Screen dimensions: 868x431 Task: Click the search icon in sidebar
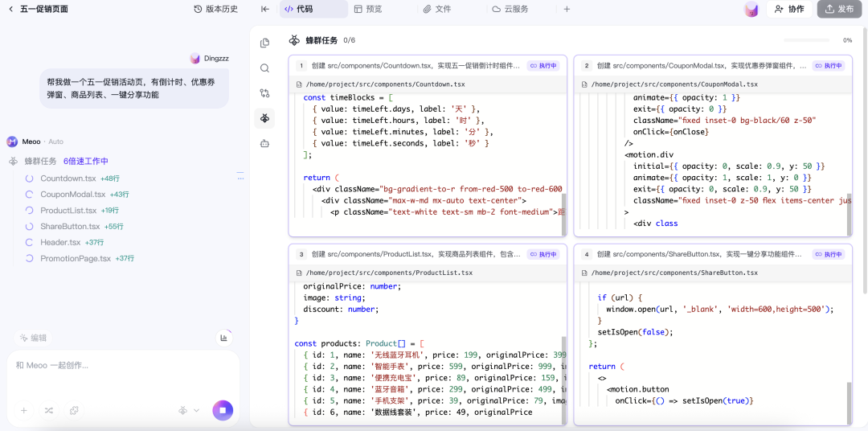(x=264, y=68)
